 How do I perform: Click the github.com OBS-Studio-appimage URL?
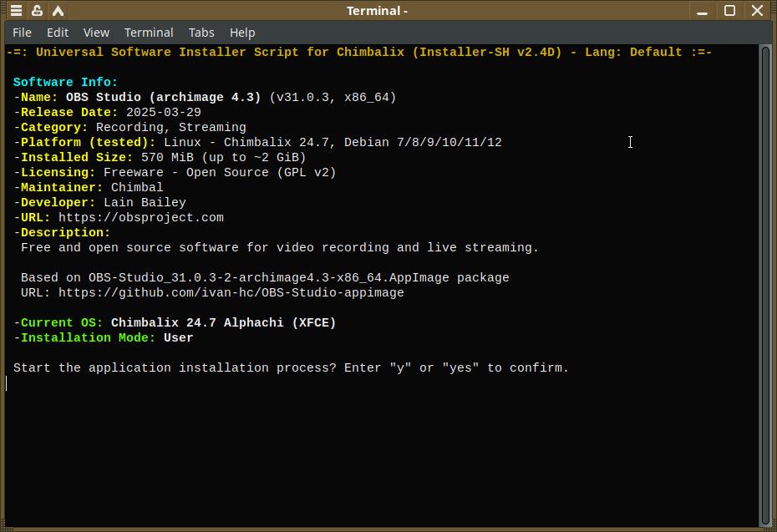tap(231, 293)
